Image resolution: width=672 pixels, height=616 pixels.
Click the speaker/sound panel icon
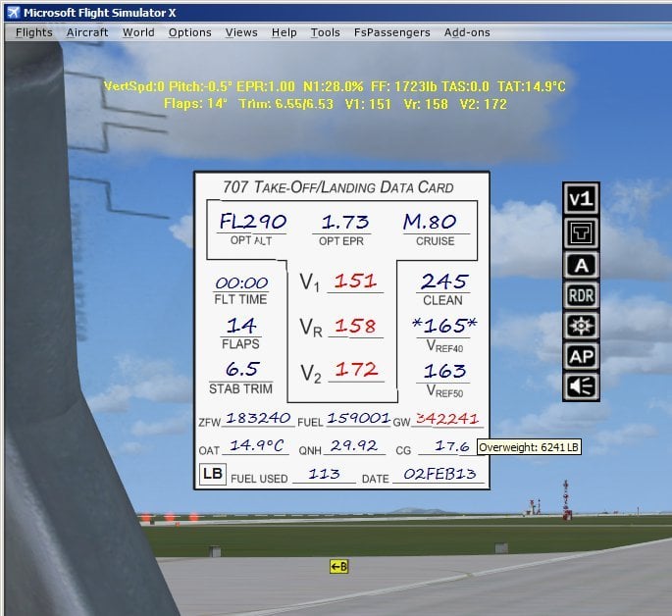coord(581,386)
